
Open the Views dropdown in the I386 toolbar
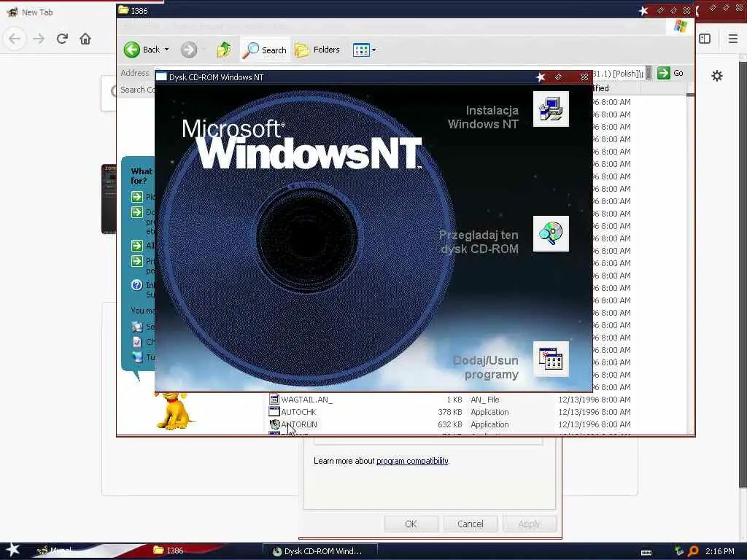click(x=365, y=50)
